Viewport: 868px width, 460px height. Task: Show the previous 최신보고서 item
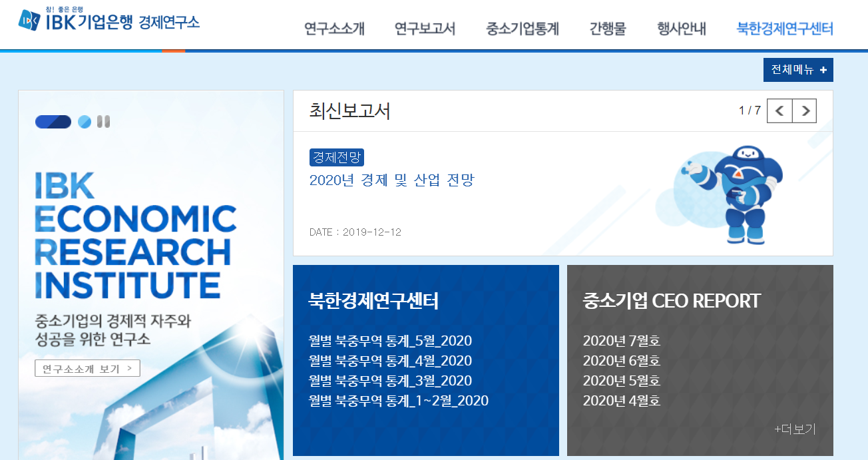[779, 111]
